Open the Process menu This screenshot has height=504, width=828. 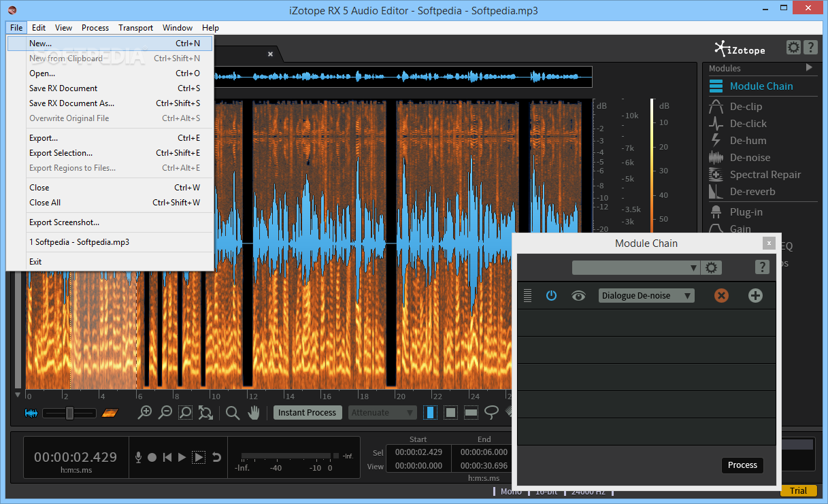tap(95, 28)
